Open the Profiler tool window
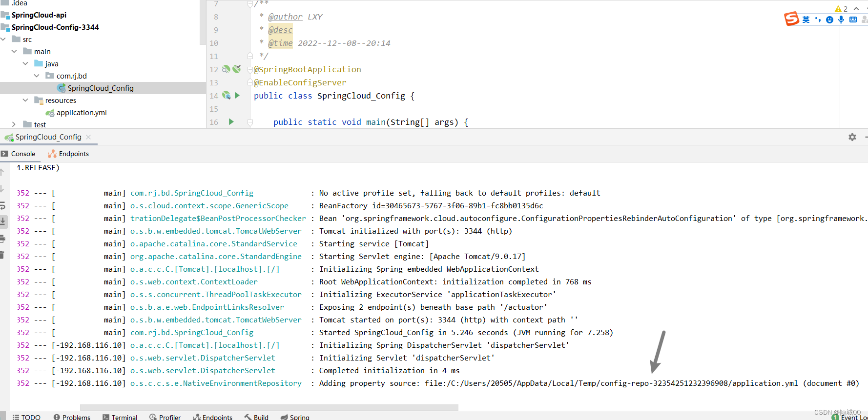Screen dimensions: 868x420 pyautogui.click(x=165, y=417)
